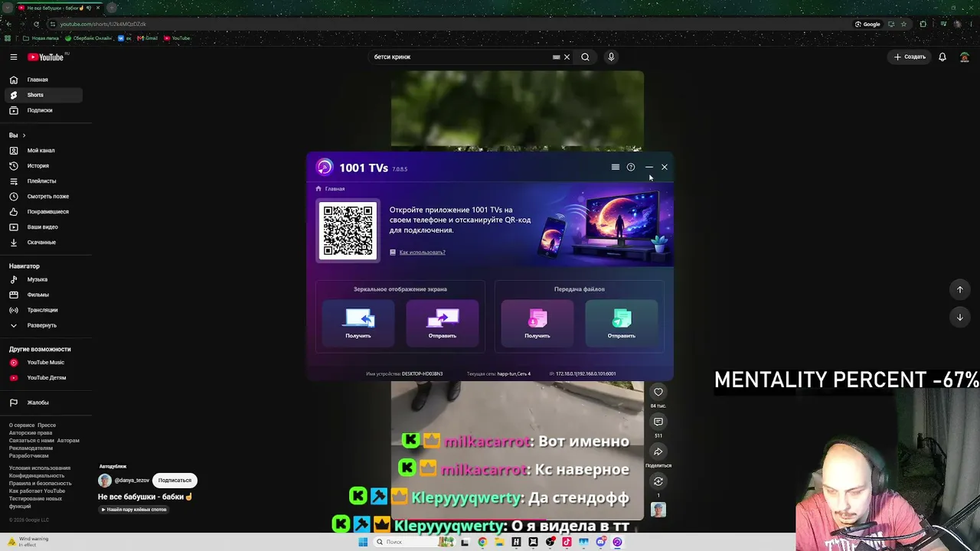Open Фильмы in the Навигатор section

[x=43, y=295]
